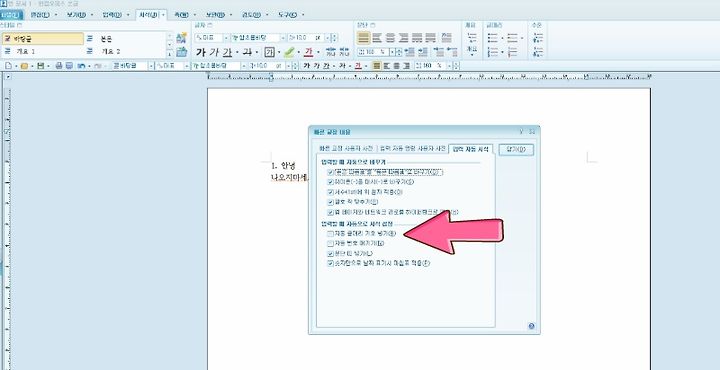Click the small bold 가 in lower toolbar

click(306, 66)
